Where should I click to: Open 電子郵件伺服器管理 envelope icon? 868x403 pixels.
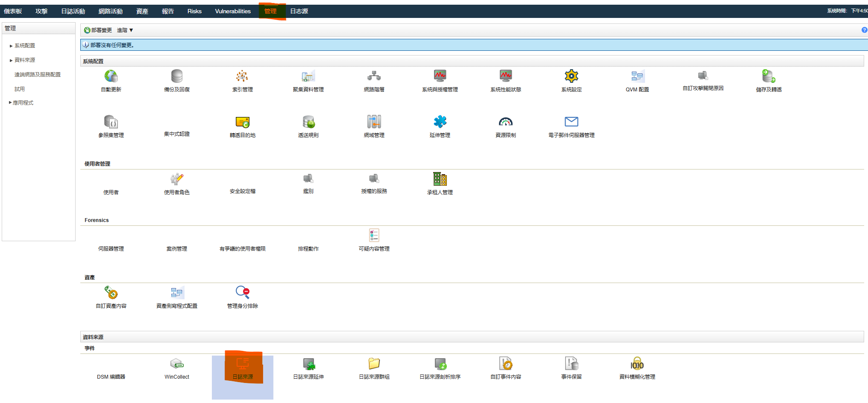571,122
